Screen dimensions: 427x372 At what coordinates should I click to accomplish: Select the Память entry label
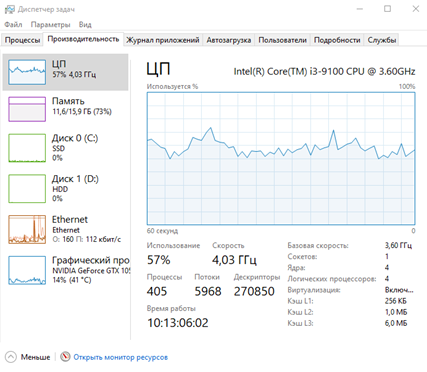[x=68, y=101]
